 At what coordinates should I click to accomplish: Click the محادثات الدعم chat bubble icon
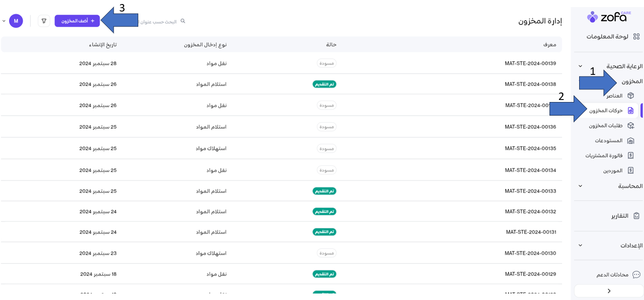coord(636,275)
